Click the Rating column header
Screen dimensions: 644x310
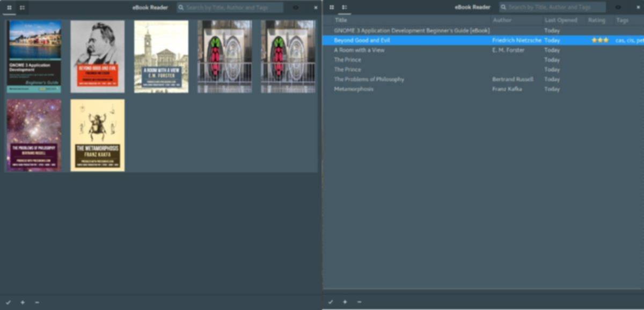pyautogui.click(x=596, y=20)
